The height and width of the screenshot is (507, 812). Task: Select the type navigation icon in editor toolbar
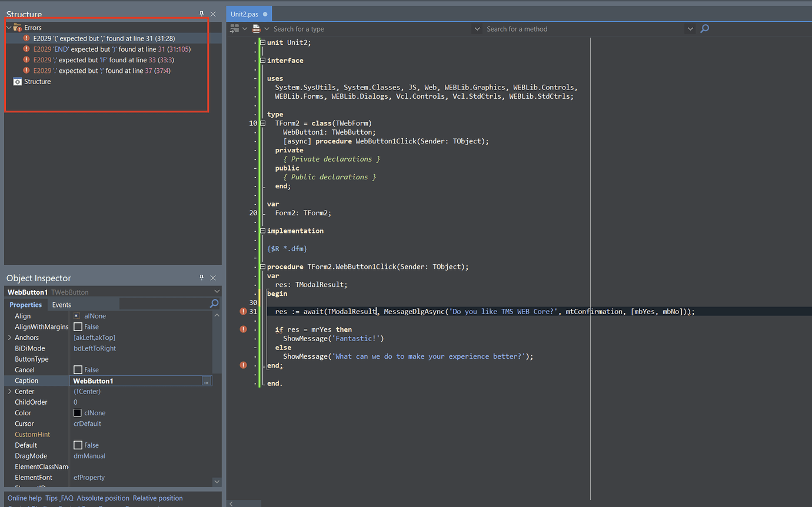[x=235, y=28]
